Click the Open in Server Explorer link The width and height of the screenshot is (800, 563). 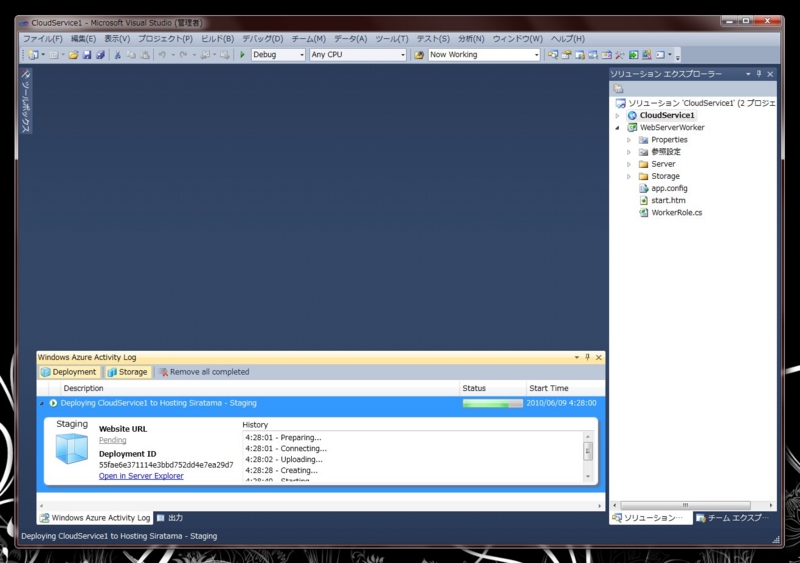point(141,476)
